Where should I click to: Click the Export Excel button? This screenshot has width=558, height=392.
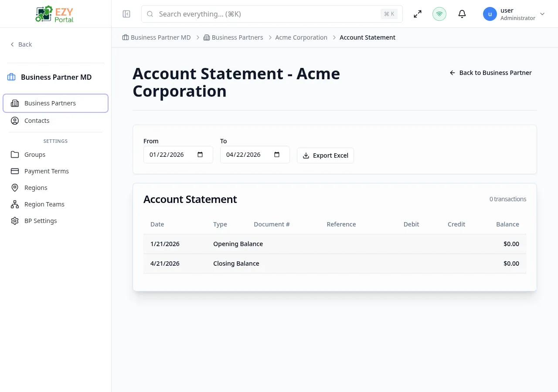[325, 155]
